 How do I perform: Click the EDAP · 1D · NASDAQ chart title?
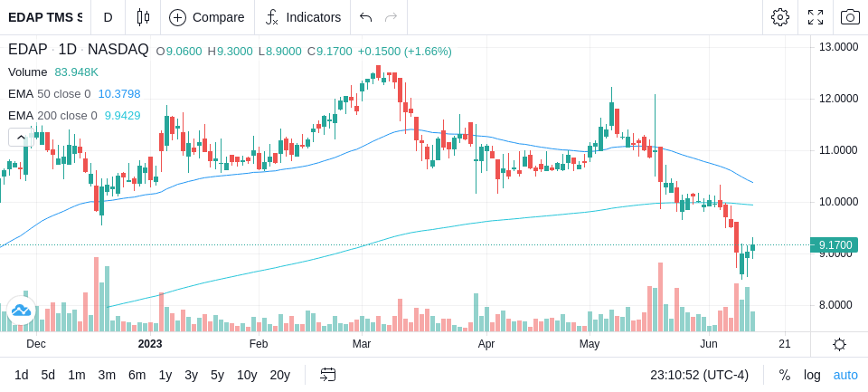pos(78,50)
